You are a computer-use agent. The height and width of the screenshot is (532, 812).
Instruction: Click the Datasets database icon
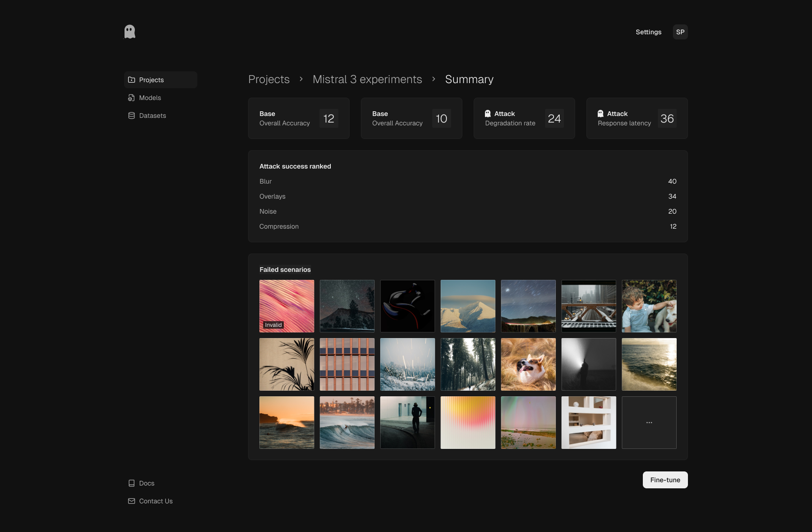coord(132,116)
